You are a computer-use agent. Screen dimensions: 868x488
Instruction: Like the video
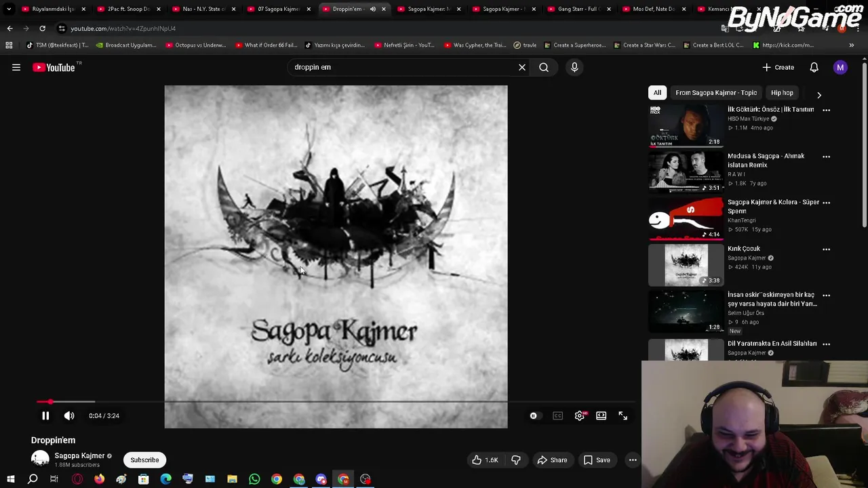tap(486, 460)
